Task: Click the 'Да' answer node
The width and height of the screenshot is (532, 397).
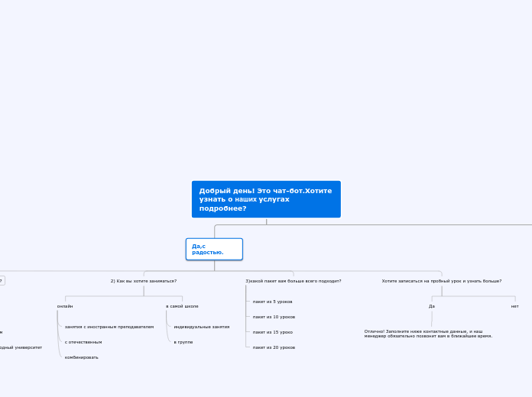Action: pos(432,306)
